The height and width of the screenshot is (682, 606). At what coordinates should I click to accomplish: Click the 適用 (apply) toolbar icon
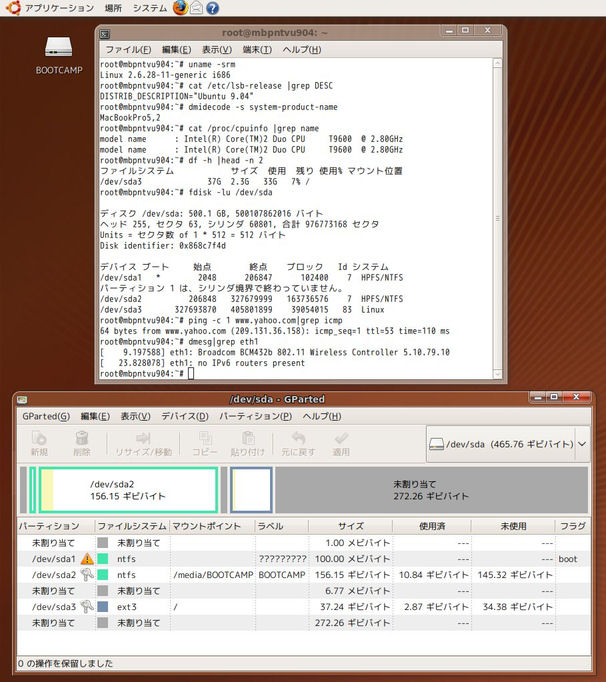[x=341, y=438]
